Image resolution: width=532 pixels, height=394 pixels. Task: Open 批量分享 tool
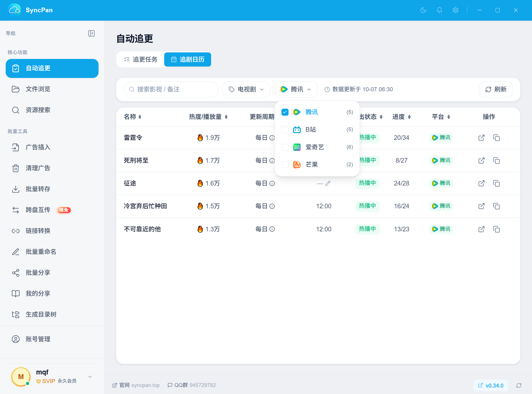click(x=52, y=273)
